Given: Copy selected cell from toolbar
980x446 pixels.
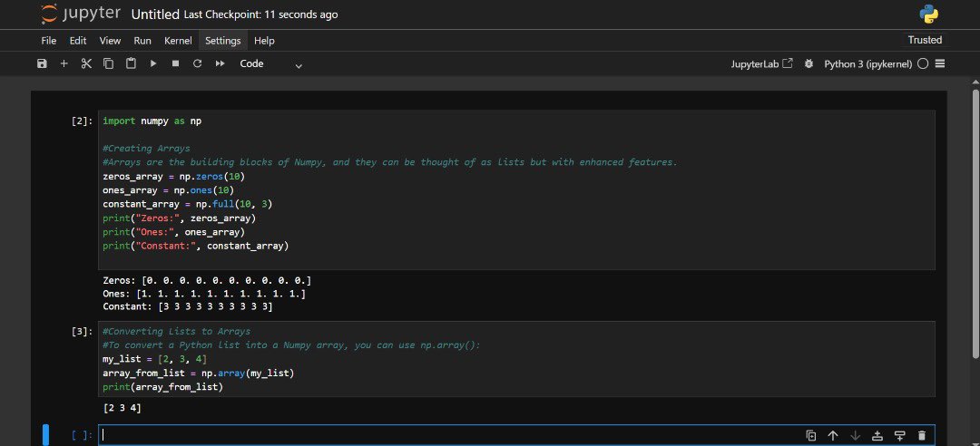Looking at the screenshot, I should (x=108, y=63).
